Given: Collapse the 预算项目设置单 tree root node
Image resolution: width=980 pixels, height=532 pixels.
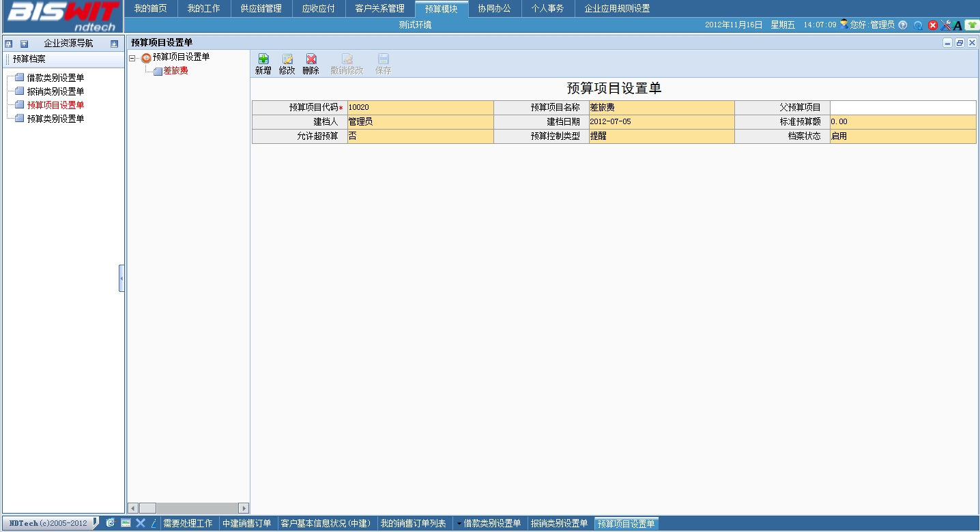Looking at the screenshot, I should pyautogui.click(x=132, y=58).
